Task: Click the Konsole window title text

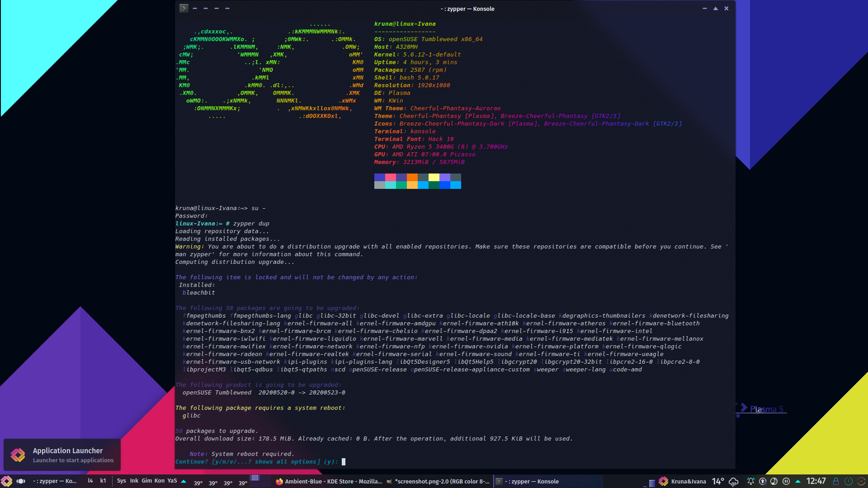Action: (467, 9)
